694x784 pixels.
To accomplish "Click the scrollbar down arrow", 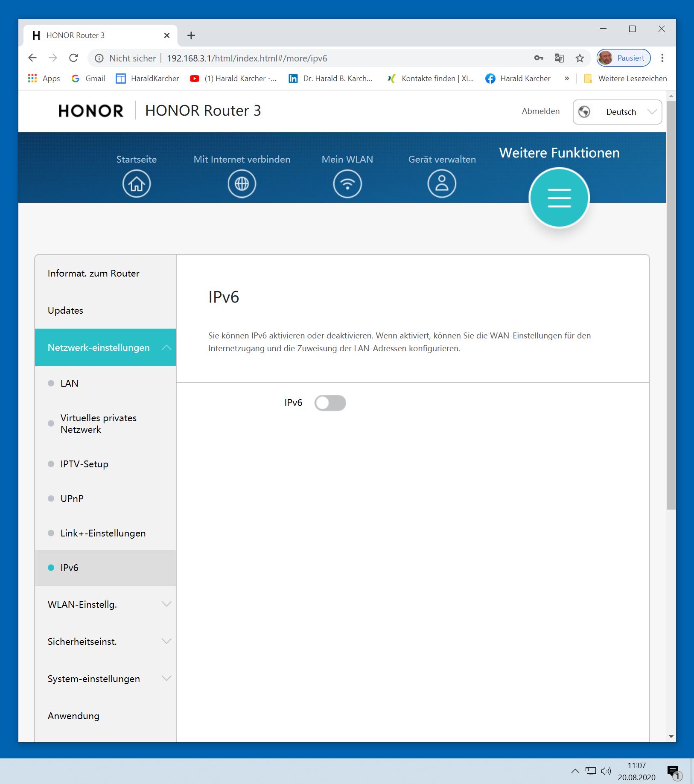I will (x=671, y=737).
